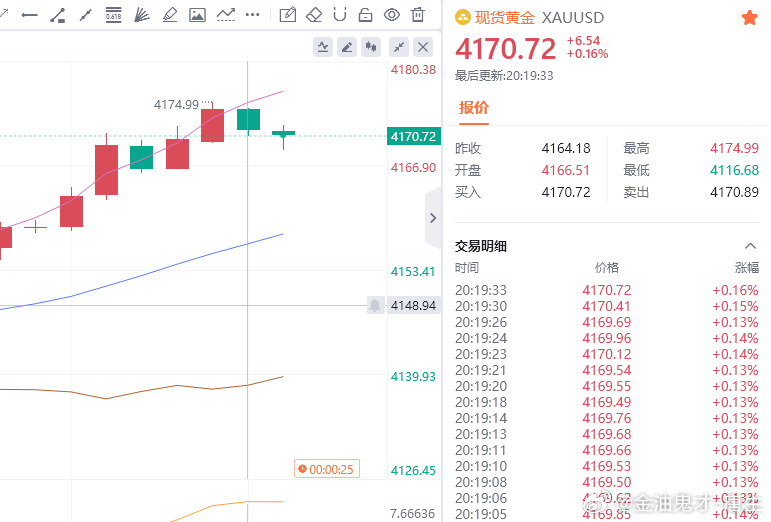Toggle the magnet snap mode

[340, 15]
